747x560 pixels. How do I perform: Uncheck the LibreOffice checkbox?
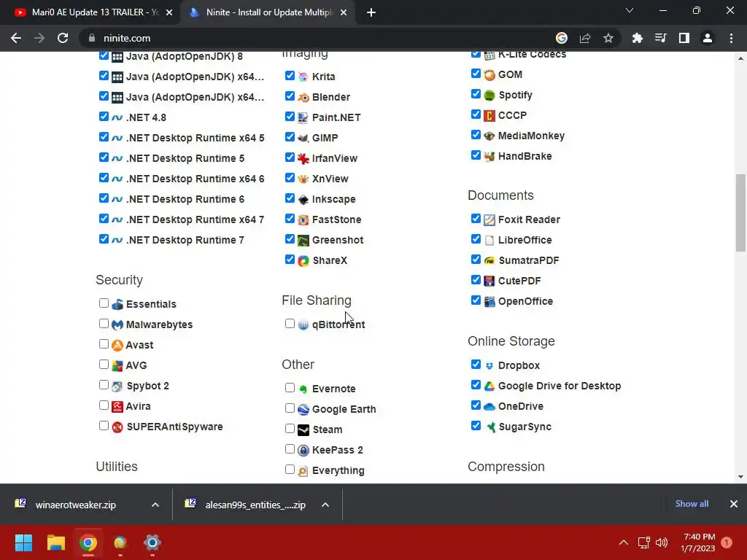(476, 239)
